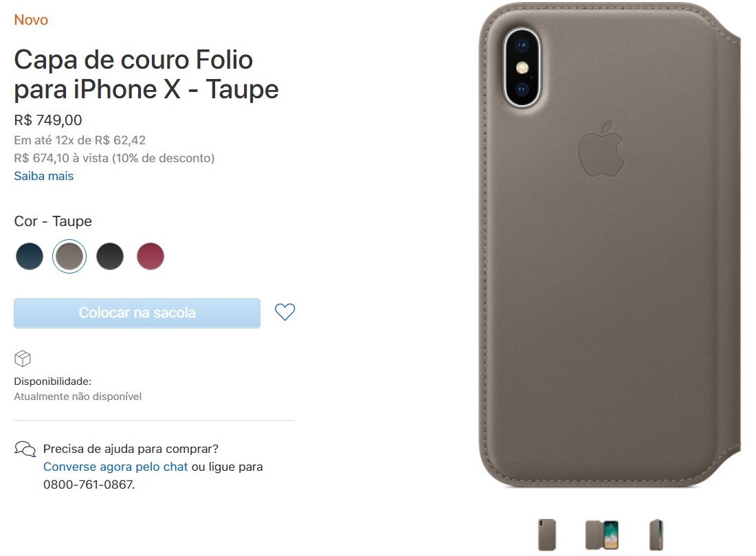Image resolution: width=756 pixels, height=556 pixels.
Task: Click the Cor - Taupe label
Action: pyautogui.click(x=53, y=221)
